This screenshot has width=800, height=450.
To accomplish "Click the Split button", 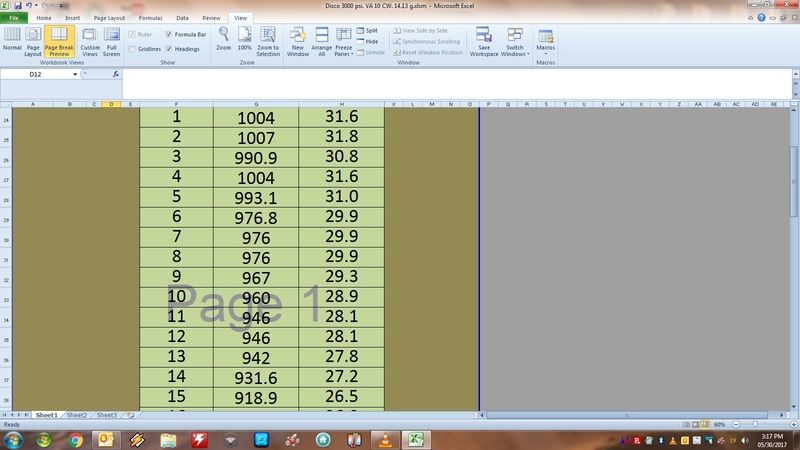I will pos(366,31).
